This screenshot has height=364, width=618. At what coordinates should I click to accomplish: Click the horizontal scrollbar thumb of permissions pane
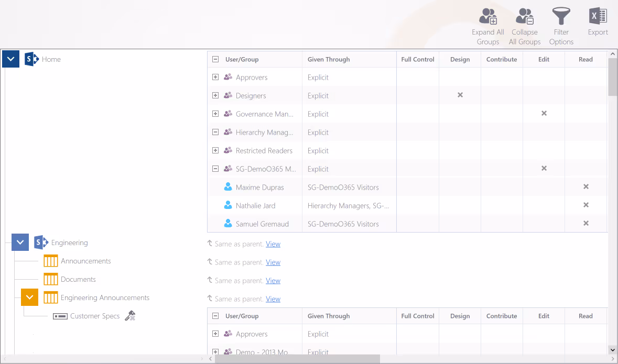point(297,359)
